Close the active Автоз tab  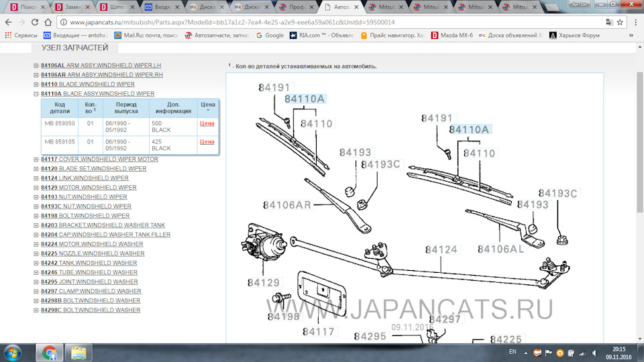click(x=356, y=7)
